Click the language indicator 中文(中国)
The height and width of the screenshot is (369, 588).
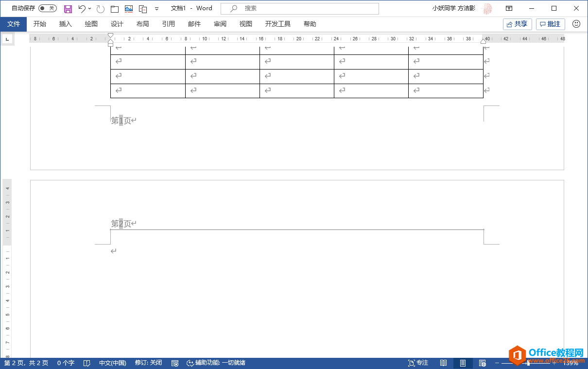point(113,363)
